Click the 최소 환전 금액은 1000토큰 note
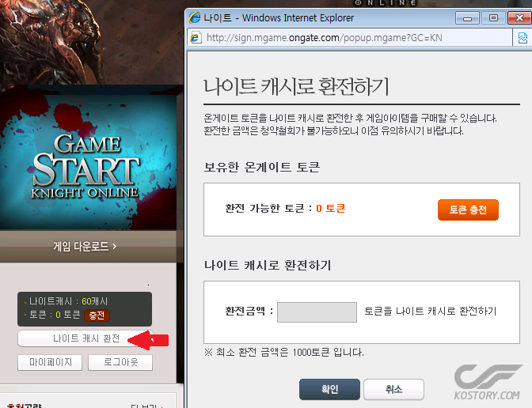532x408 pixels. point(283,353)
